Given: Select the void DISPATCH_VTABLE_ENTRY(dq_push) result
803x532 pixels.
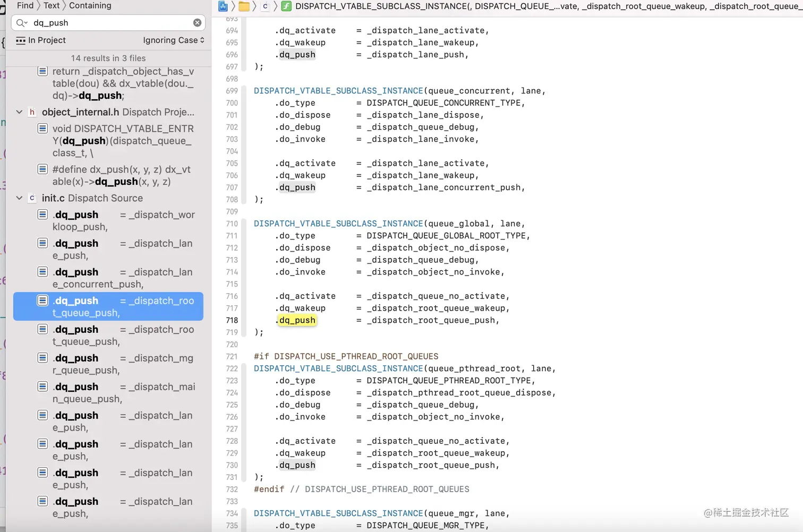Looking at the screenshot, I should coord(108,141).
